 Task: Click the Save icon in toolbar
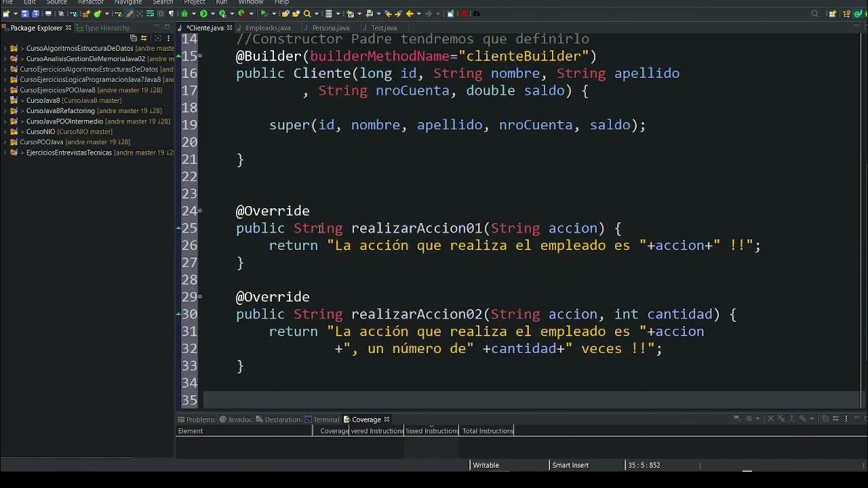click(25, 14)
